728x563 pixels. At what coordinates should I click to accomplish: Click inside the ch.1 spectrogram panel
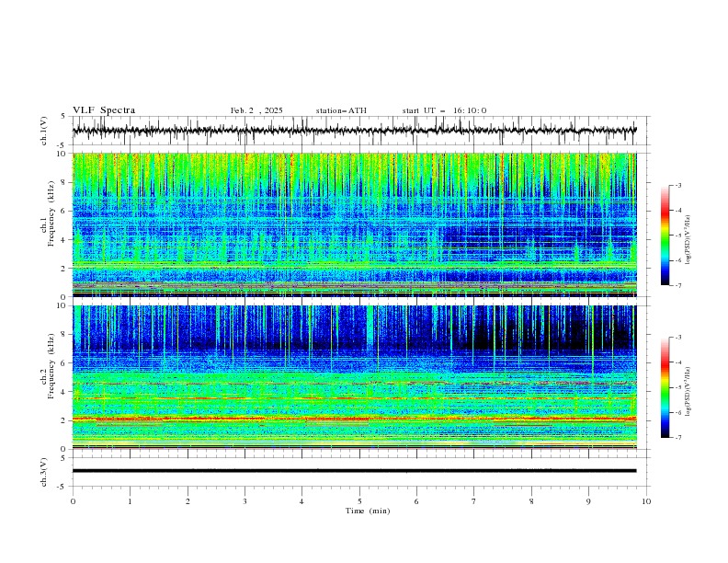point(354,224)
